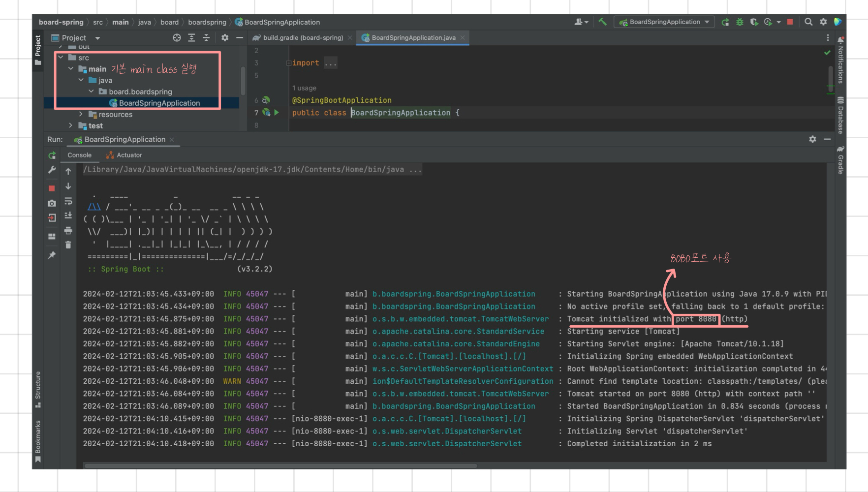This screenshot has width=868, height=492.
Task: Select BoardSpringApplication.java editor tab
Action: (413, 38)
